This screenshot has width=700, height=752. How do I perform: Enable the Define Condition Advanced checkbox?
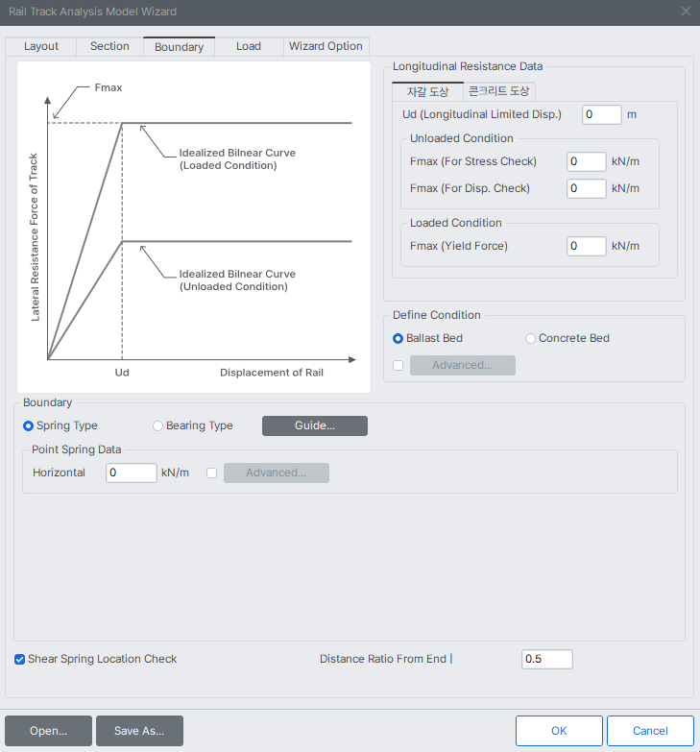[398, 365]
